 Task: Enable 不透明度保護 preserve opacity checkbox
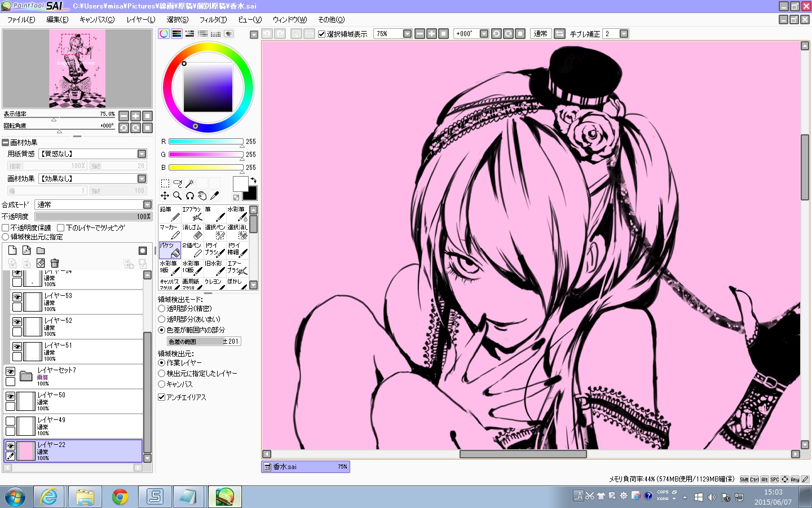point(6,228)
